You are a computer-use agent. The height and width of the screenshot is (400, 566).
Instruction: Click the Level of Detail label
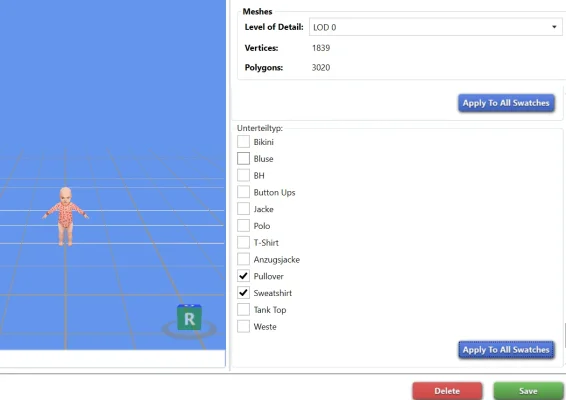(274, 27)
